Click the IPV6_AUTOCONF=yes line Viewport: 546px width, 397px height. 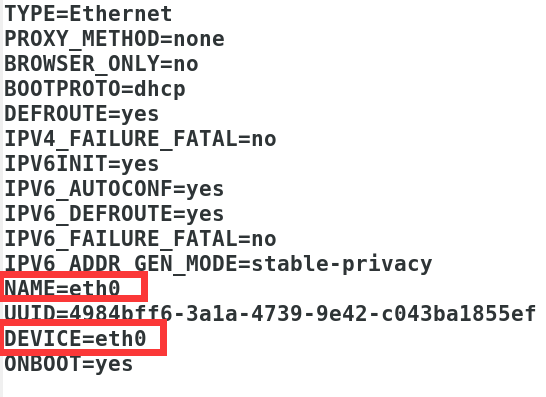click(x=114, y=189)
